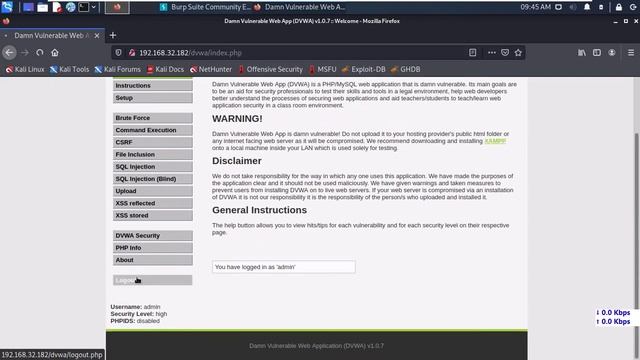Open XSS reflected page
This screenshot has height=360, width=640.
click(x=153, y=203)
